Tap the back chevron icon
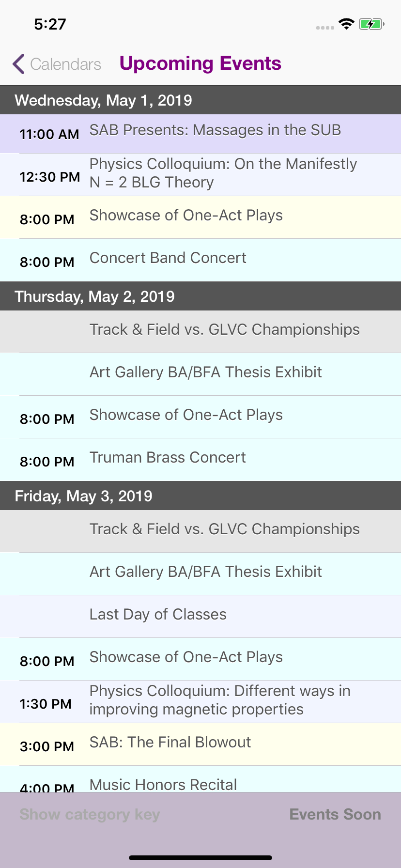Viewport: 401px width, 868px height. (18, 64)
